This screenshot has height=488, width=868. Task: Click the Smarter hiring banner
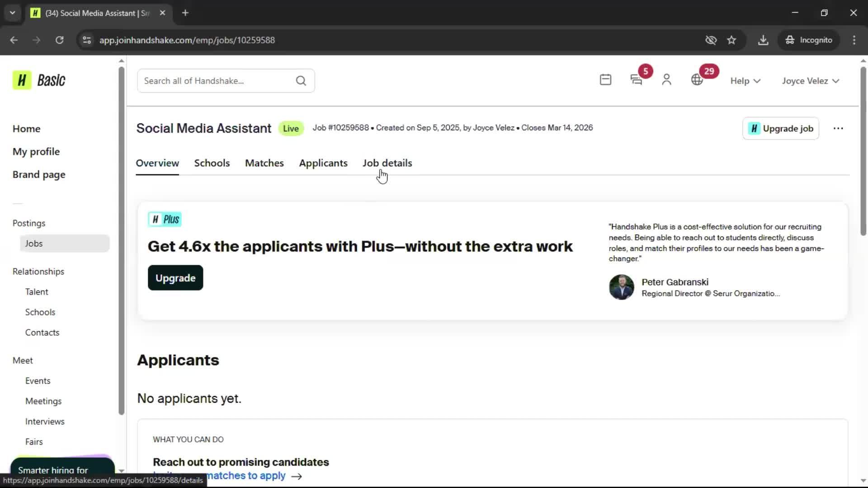(x=62, y=465)
